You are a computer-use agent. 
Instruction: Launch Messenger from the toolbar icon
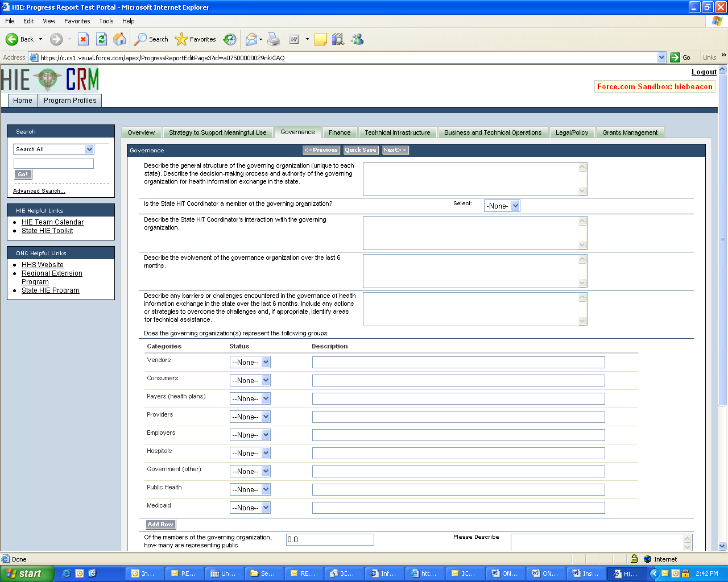point(357,39)
